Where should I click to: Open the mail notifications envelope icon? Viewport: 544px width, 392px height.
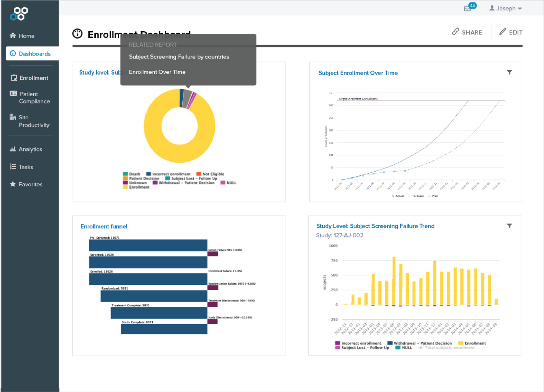[467, 9]
